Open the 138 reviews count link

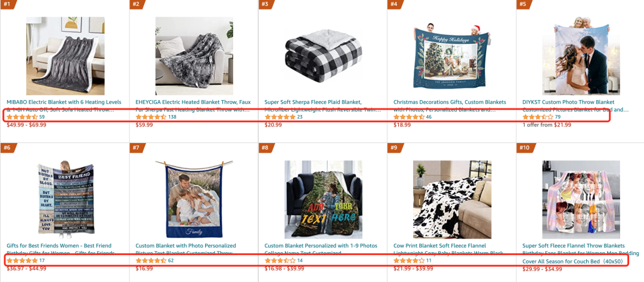[172, 117]
